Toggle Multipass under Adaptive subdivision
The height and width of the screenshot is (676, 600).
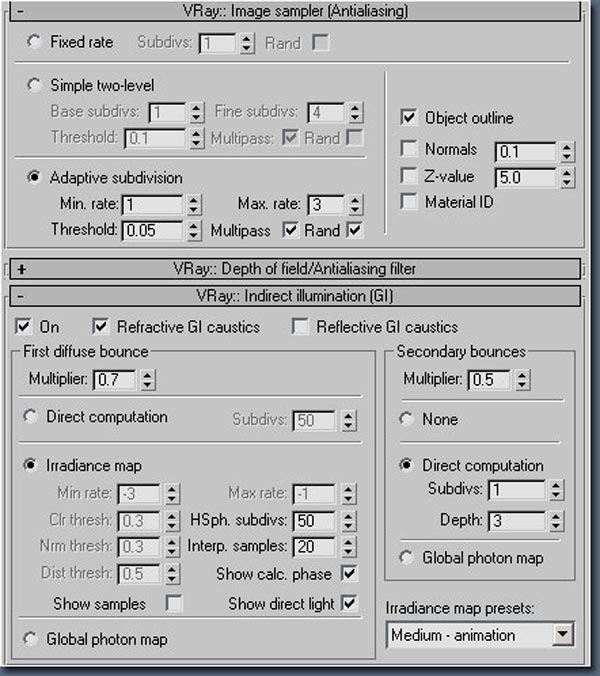click(x=290, y=230)
